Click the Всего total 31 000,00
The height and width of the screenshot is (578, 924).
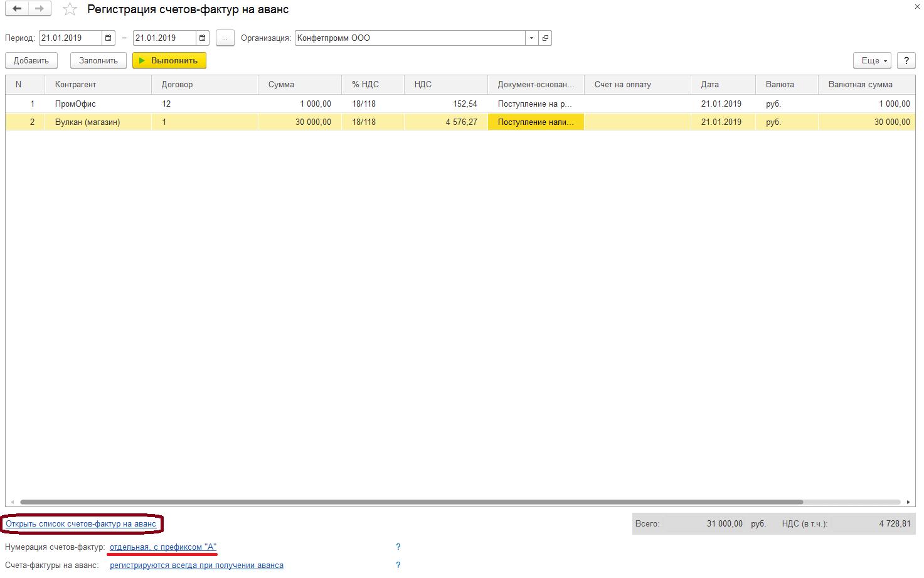click(725, 523)
